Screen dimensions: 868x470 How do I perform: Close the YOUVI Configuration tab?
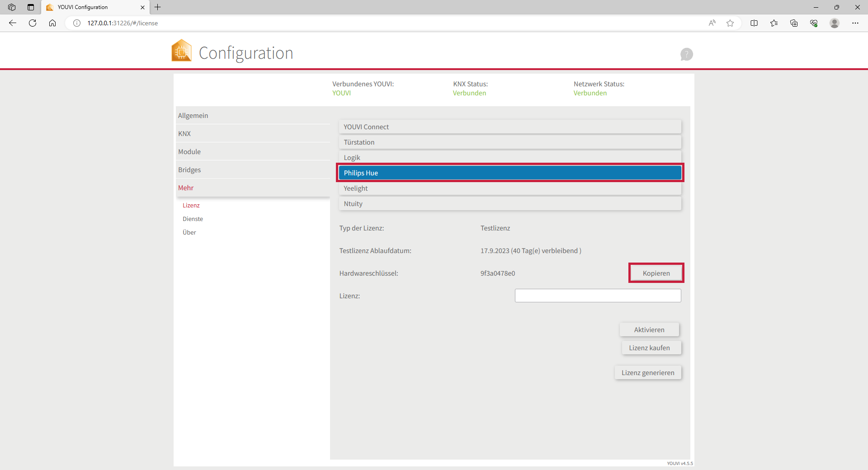[142, 7]
